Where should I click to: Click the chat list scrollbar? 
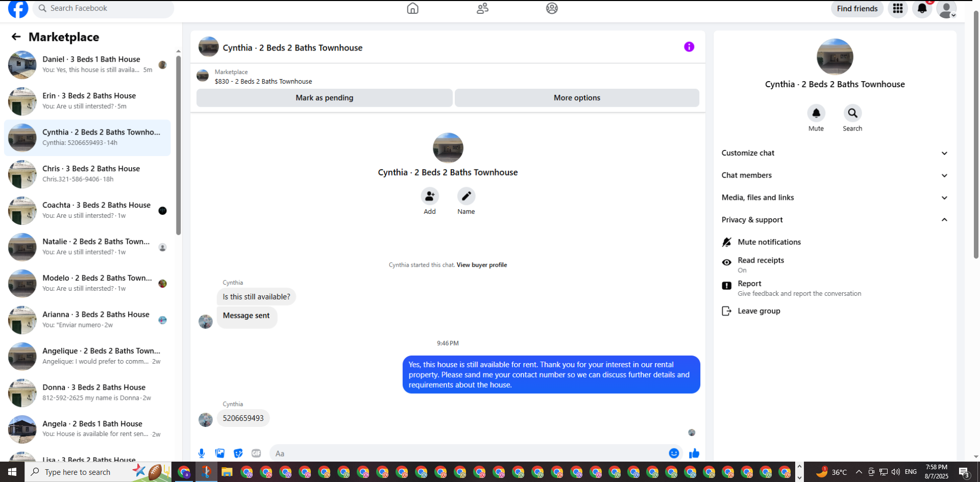[178, 145]
